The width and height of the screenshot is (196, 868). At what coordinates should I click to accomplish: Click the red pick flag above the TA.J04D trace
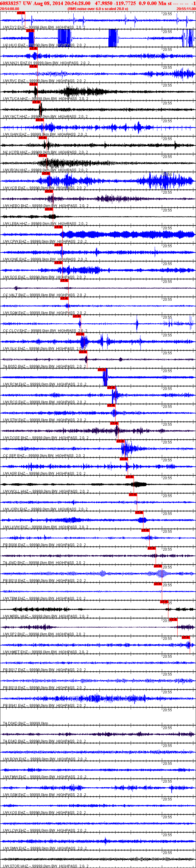152,548
